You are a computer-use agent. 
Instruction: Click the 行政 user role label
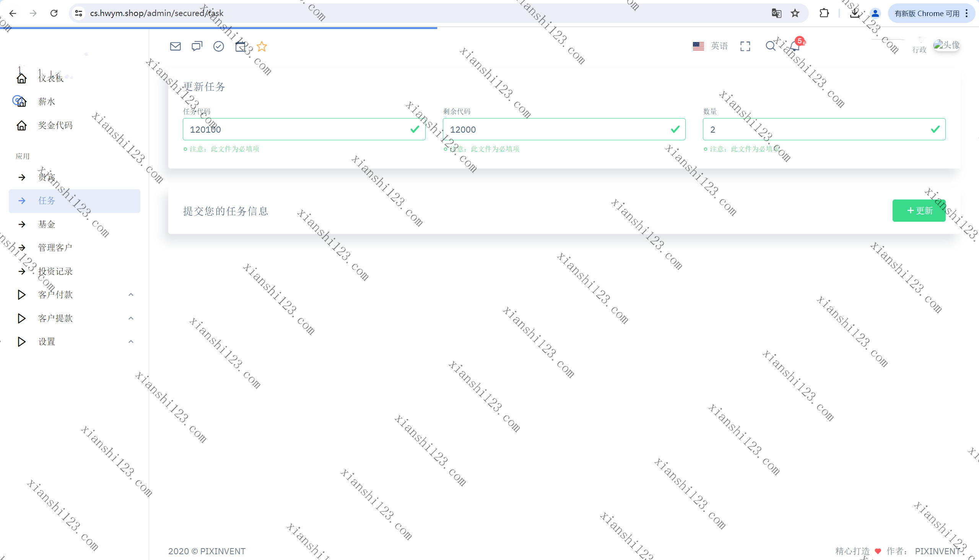point(919,50)
